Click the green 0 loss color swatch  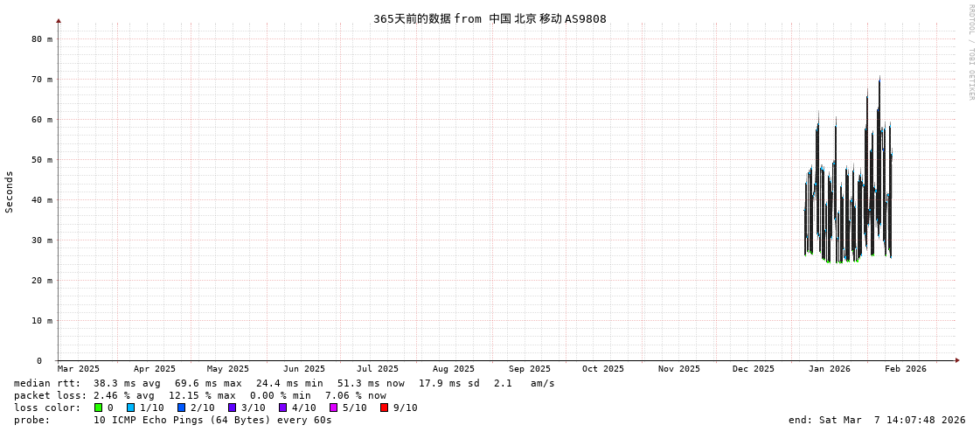tap(99, 408)
